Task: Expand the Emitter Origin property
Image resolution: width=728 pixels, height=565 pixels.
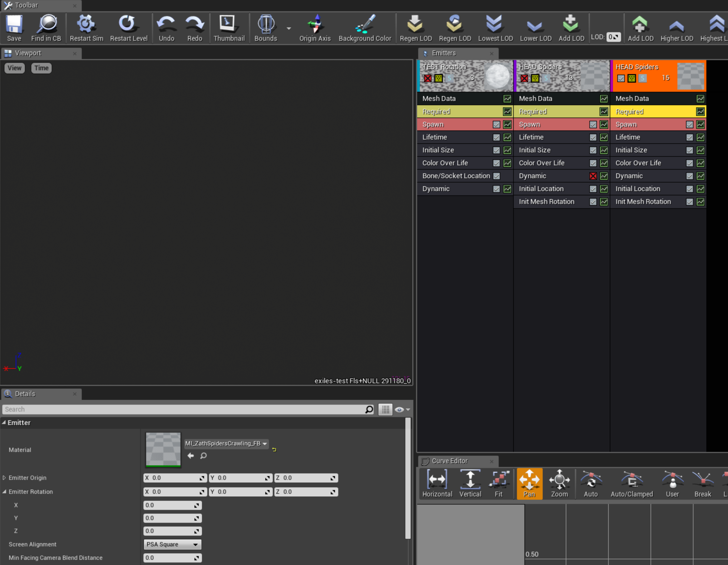Action: click(4, 478)
